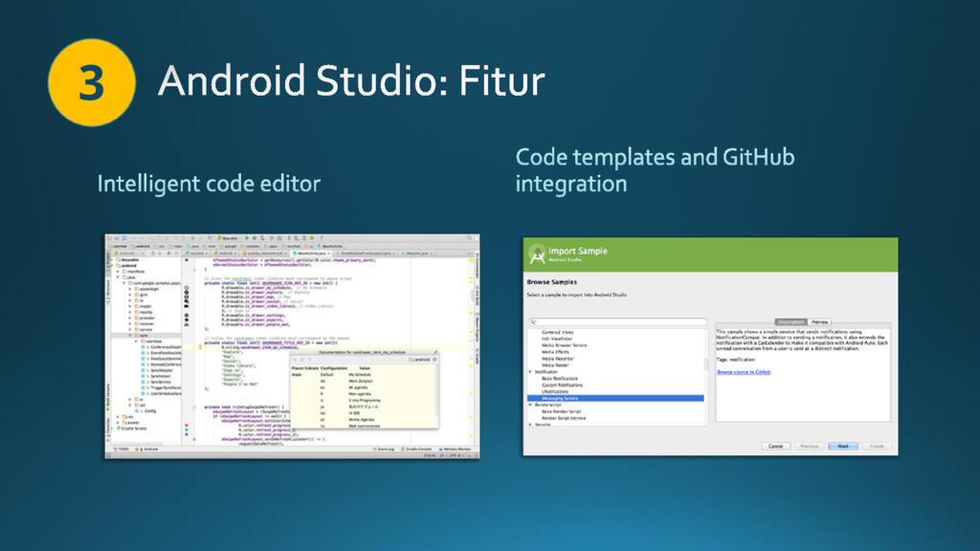Open SyncHelper class in project tree
980x551 pixels.
(158, 376)
